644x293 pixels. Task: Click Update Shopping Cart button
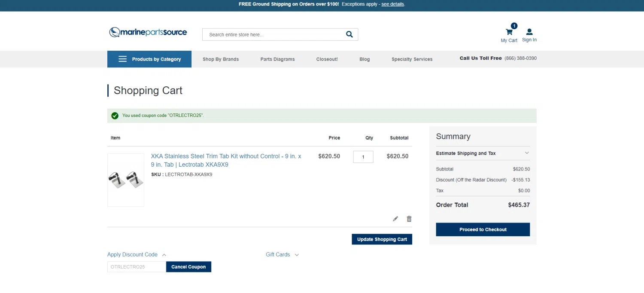[382, 239]
